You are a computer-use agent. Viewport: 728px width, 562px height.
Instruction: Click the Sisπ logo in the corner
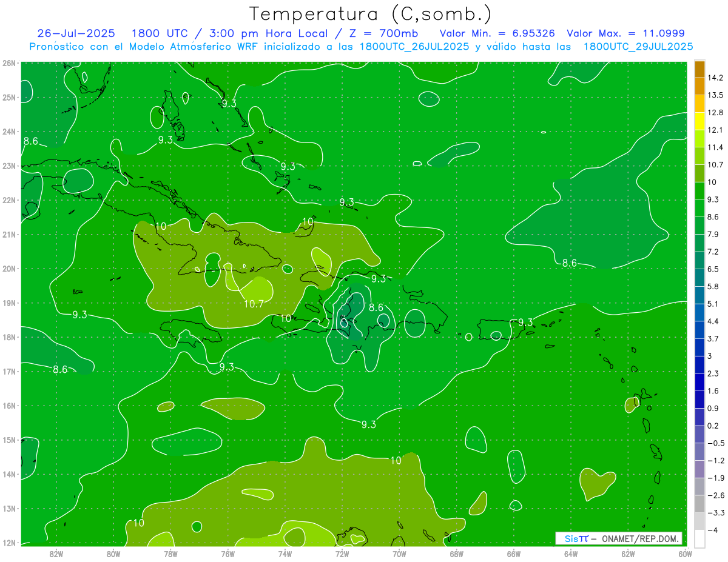point(576,538)
